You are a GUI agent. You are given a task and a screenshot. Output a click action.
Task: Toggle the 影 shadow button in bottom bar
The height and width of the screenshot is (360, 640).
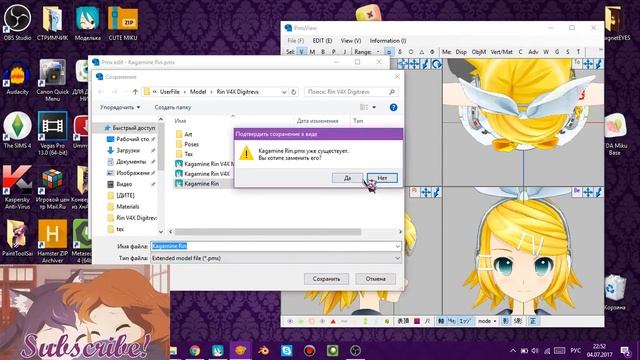(505, 321)
